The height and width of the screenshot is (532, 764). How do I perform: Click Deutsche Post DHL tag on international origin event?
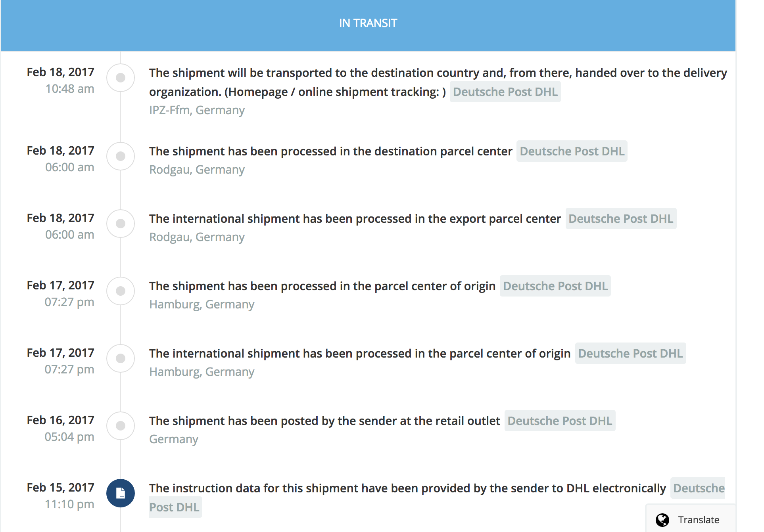point(630,354)
